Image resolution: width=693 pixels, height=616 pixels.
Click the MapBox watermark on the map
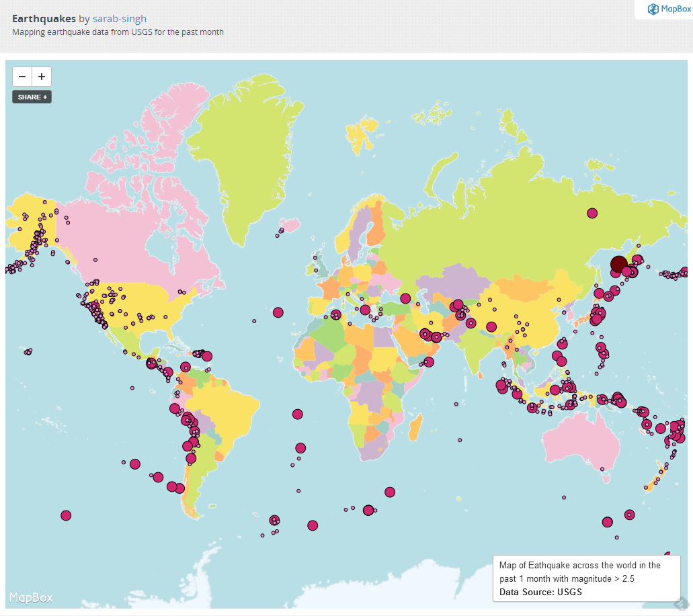[x=32, y=597]
